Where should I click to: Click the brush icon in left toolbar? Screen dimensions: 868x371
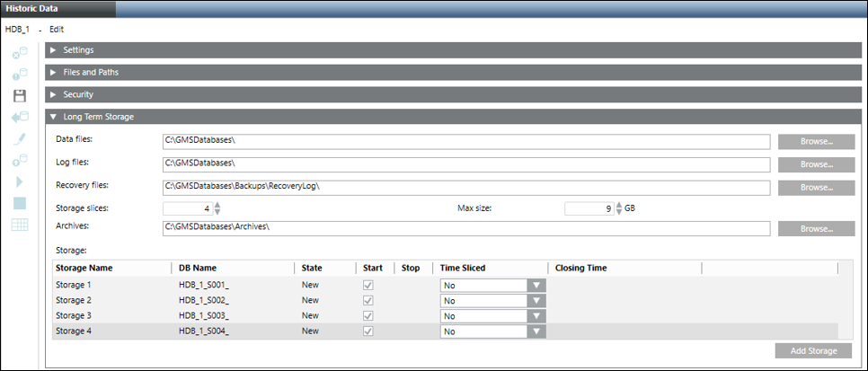(19, 139)
